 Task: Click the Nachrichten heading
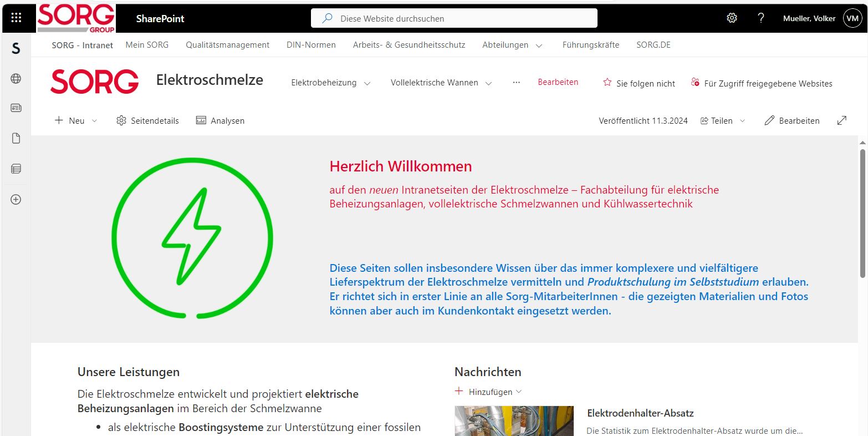point(488,372)
